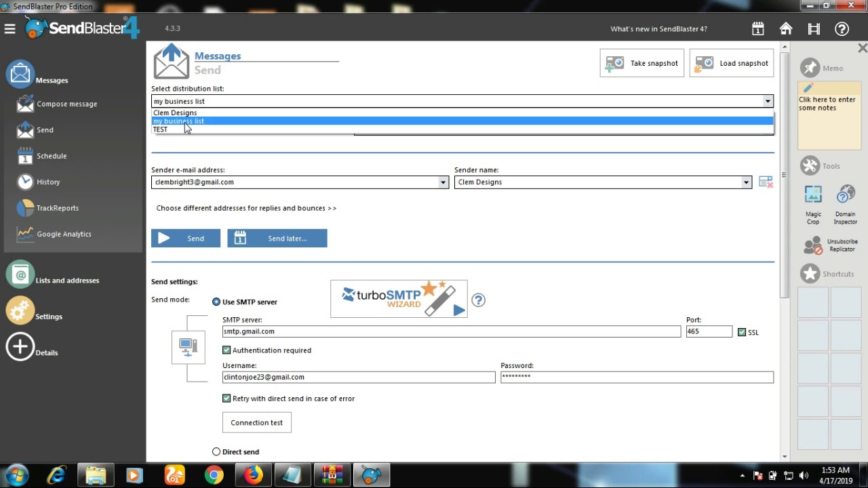Open the Unsubscribe Replicator tool
The image size is (868, 488).
click(x=831, y=245)
